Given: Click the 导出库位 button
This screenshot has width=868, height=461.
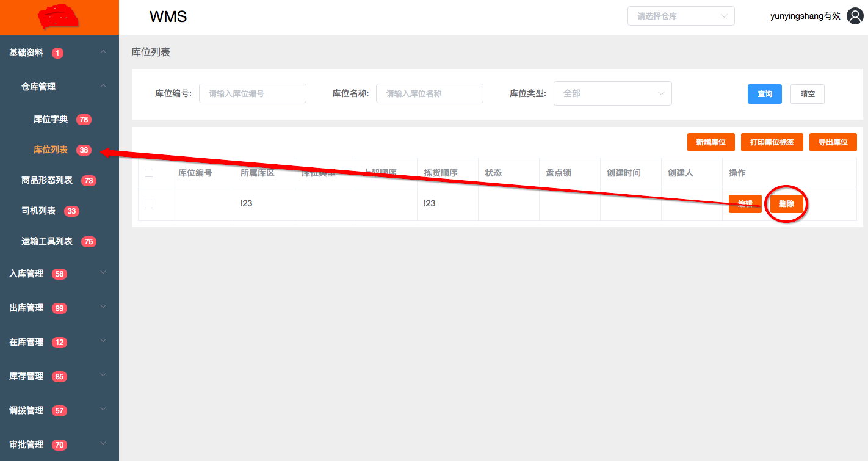Looking at the screenshot, I should pos(833,142).
